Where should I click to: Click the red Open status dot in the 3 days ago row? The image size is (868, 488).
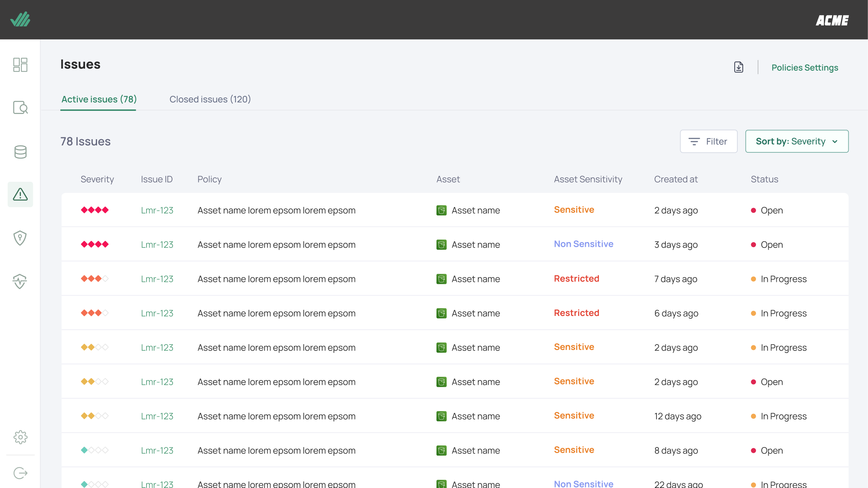(753, 245)
